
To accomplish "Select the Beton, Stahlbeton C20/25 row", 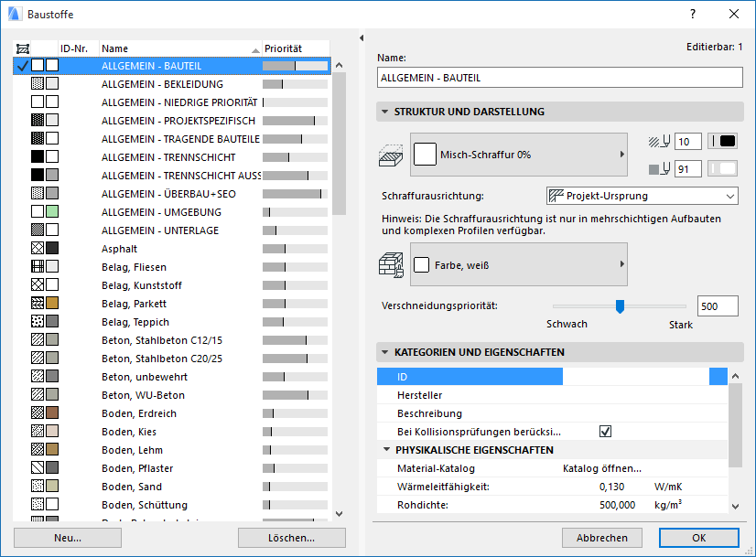I will (172, 359).
